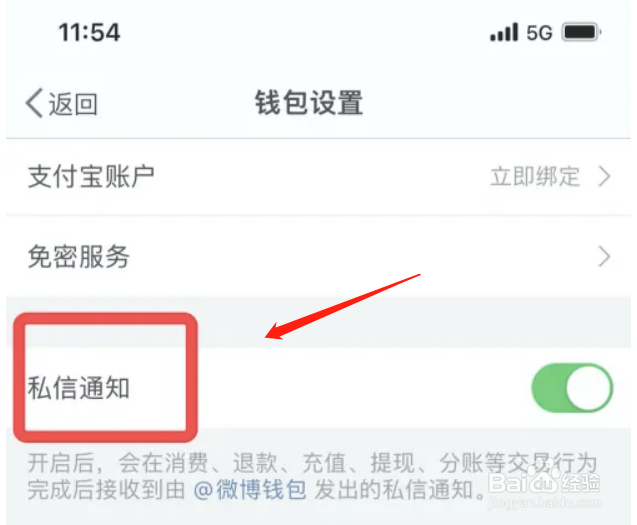Click the 11:54 clock in status bar
This screenshot has width=637, height=525.
click(x=89, y=32)
